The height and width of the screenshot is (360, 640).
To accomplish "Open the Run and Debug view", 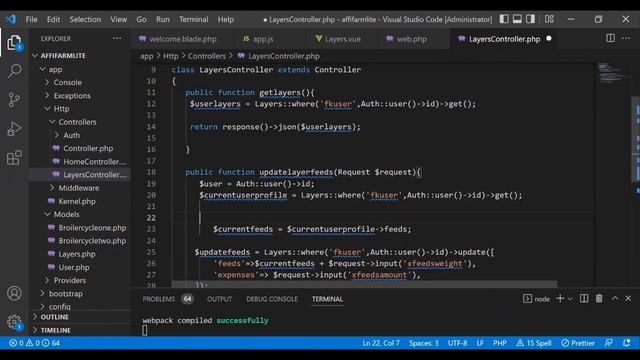I will click(14, 129).
